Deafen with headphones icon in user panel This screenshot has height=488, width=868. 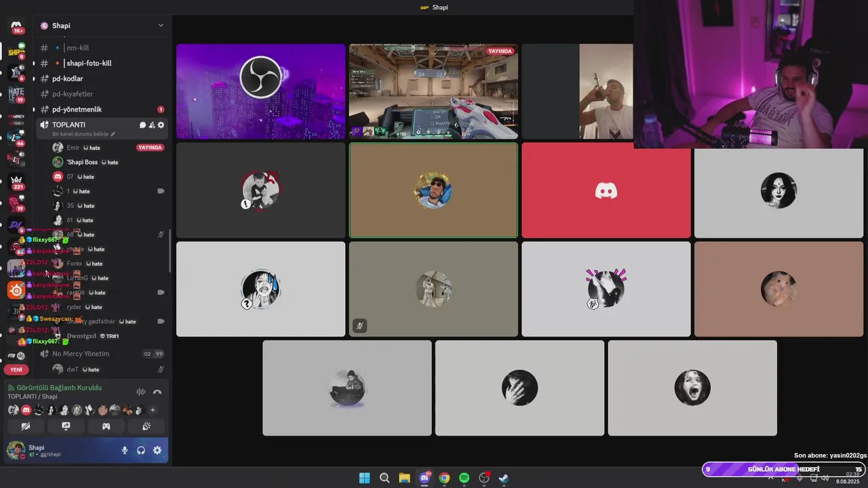tap(141, 450)
